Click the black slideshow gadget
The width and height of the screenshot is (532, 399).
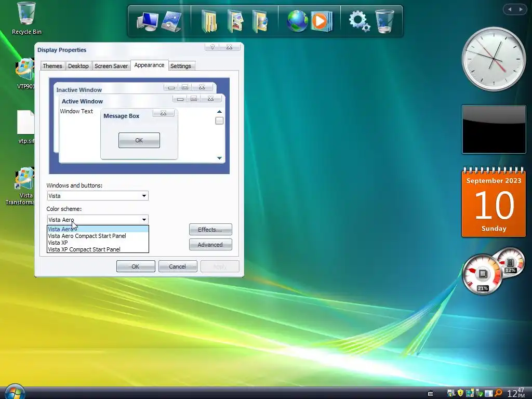[494, 129]
